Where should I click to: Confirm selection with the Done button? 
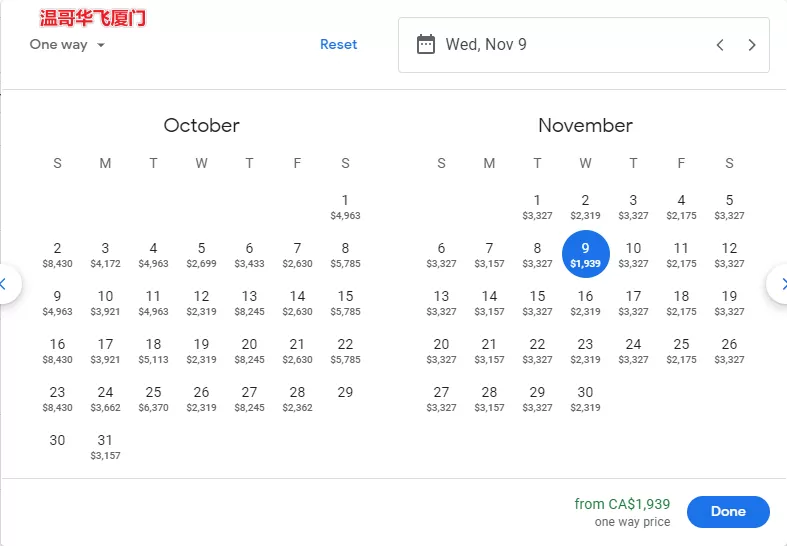(728, 511)
